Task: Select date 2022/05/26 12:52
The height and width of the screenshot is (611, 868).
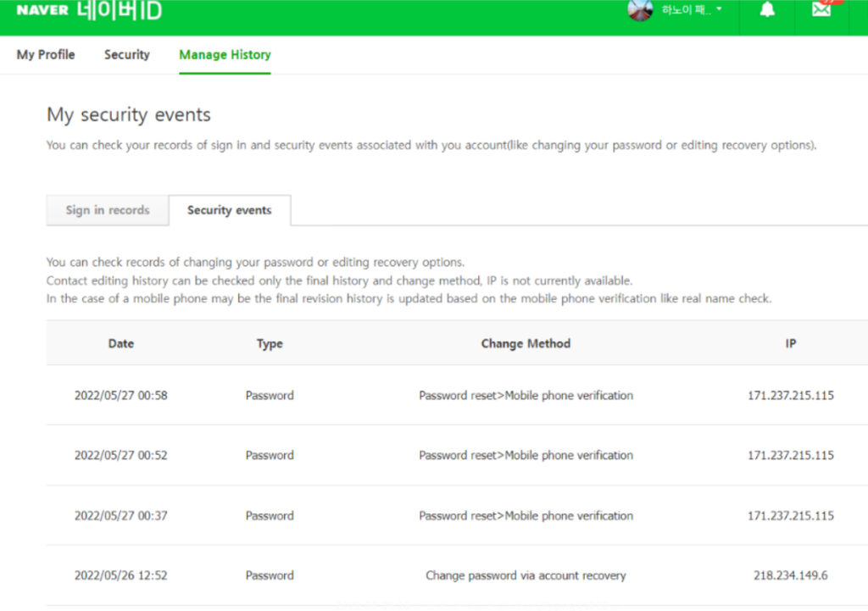Action: click(x=120, y=575)
